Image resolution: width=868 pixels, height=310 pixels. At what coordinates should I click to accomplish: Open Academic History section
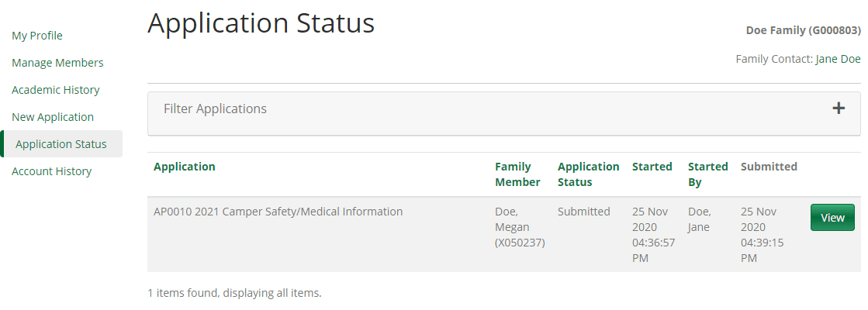[x=56, y=90]
